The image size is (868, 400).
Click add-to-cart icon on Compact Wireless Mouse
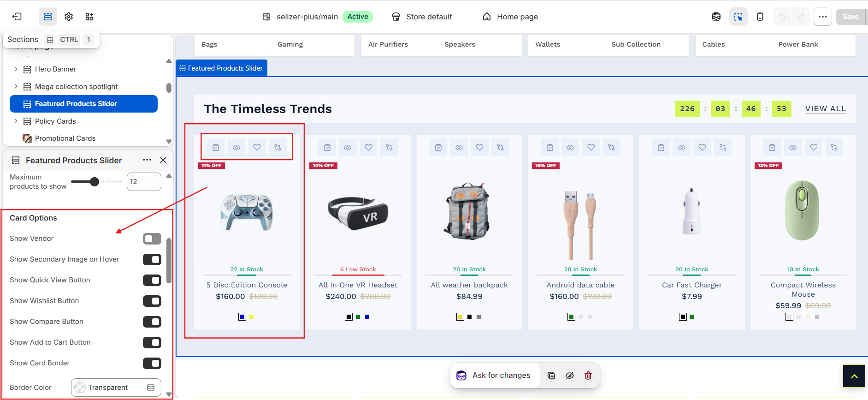pyautogui.click(x=772, y=148)
